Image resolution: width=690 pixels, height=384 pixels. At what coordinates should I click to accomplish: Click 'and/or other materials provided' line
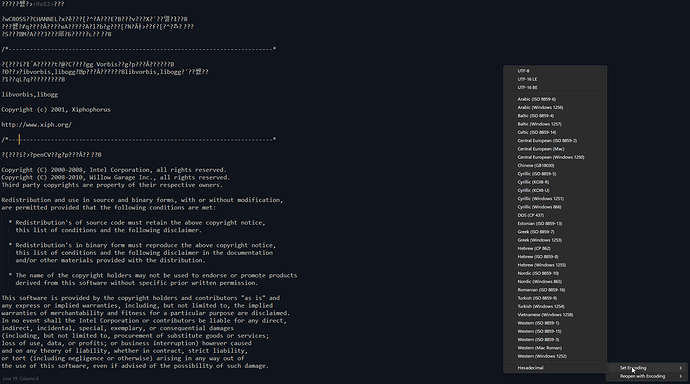pos(110,260)
